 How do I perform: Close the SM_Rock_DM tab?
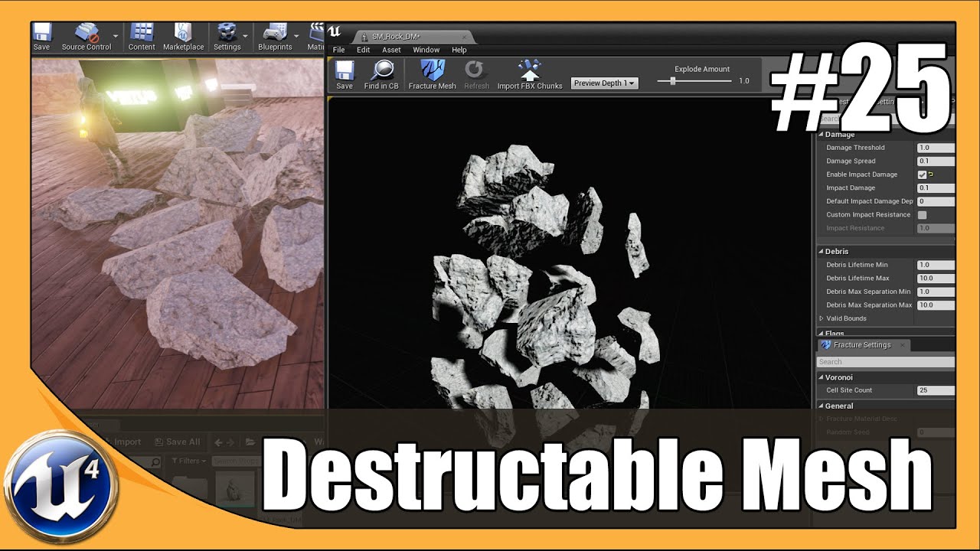463,37
